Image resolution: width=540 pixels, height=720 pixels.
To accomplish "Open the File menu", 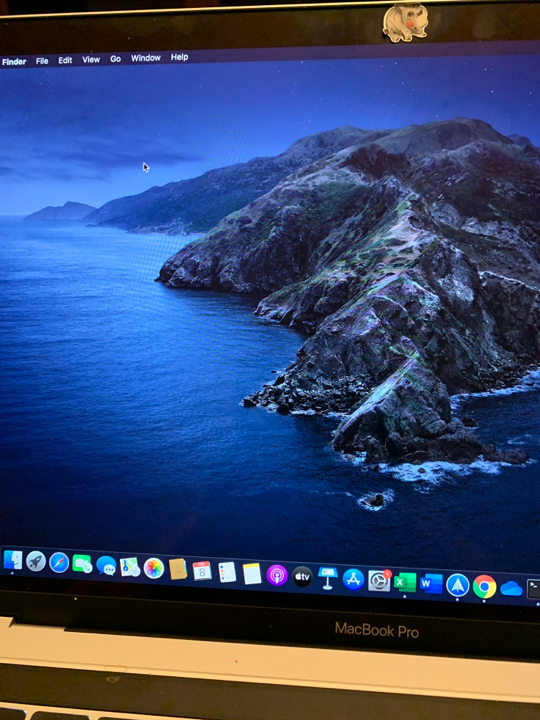I will [42, 61].
